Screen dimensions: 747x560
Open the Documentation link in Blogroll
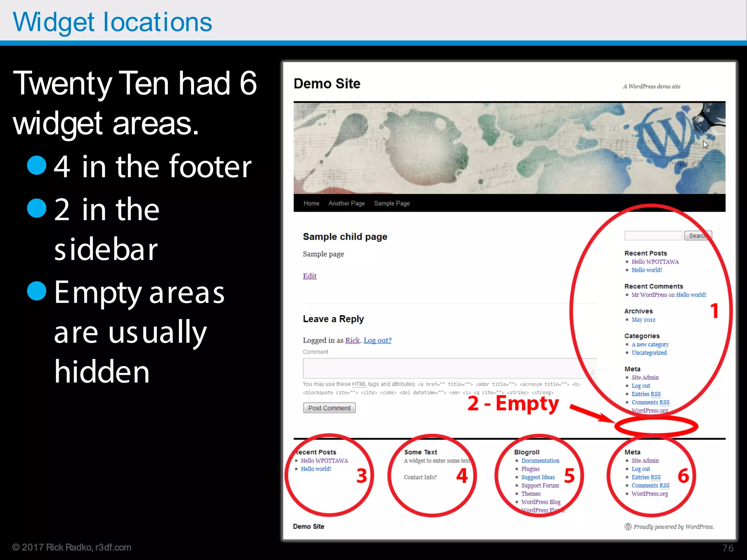[x=540, y=461]
